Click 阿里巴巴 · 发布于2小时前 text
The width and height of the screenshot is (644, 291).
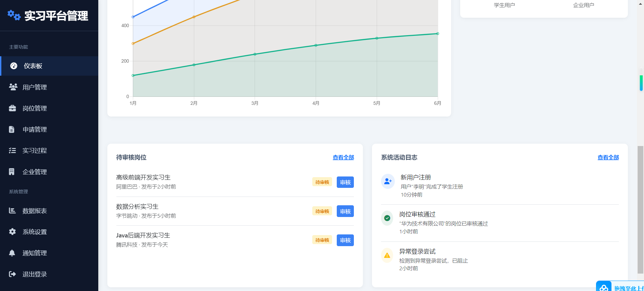coord(146,187)
